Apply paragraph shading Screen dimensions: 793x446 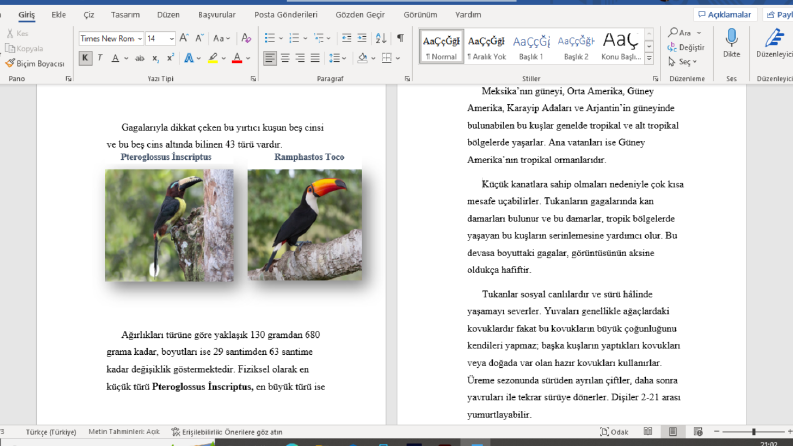coord(362,58)
